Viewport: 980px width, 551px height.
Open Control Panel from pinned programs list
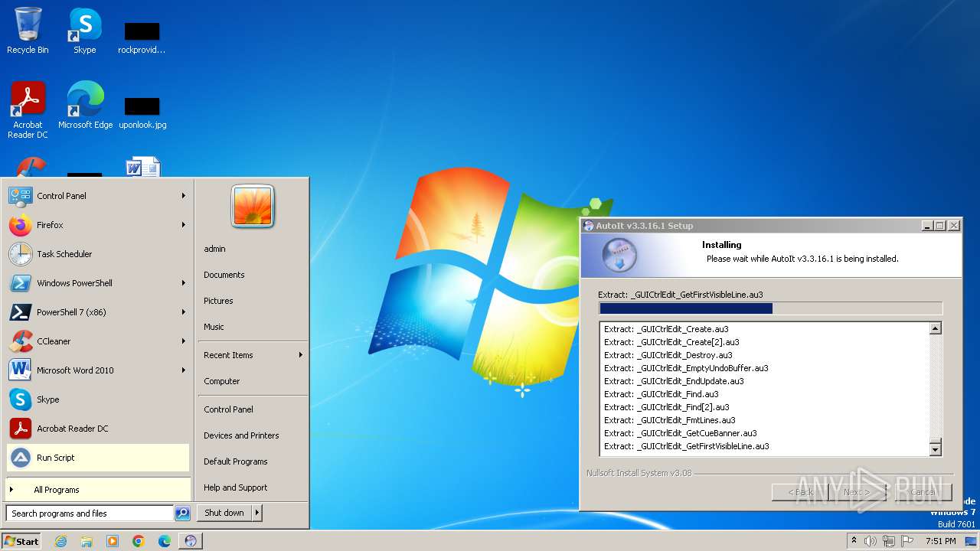pyautogui.click(x=97, y=196)
